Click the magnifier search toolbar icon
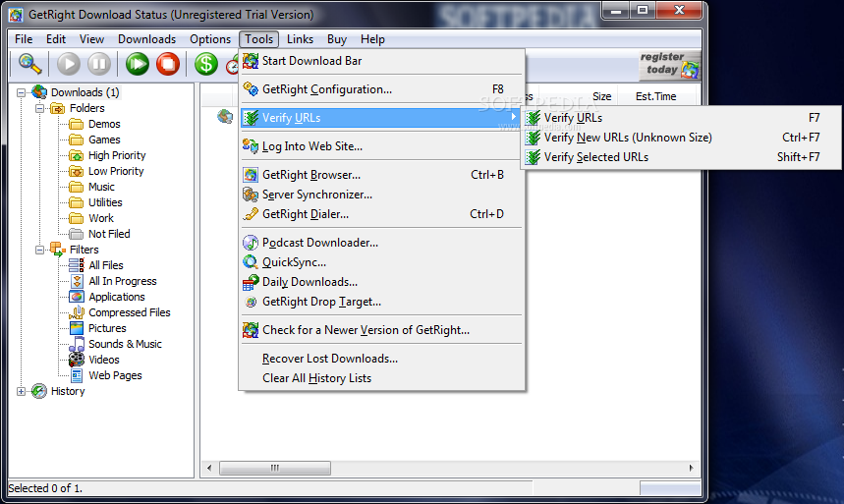 (x=29, y=64)
